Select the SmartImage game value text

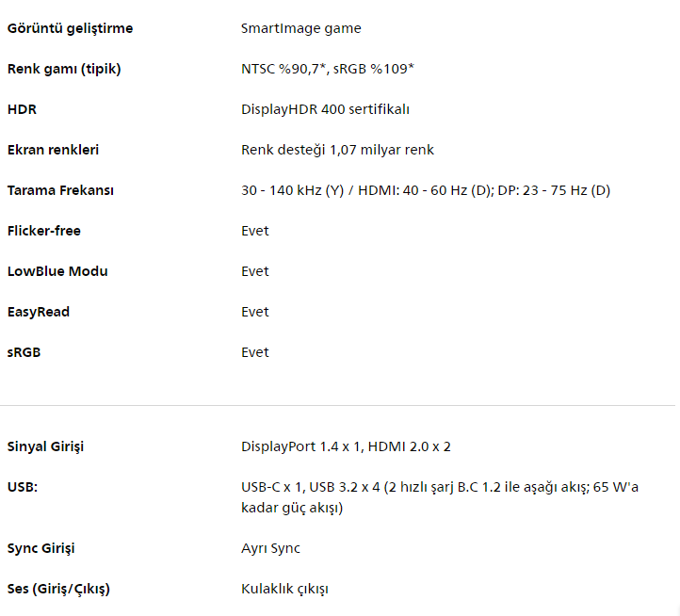click(301, 28)
